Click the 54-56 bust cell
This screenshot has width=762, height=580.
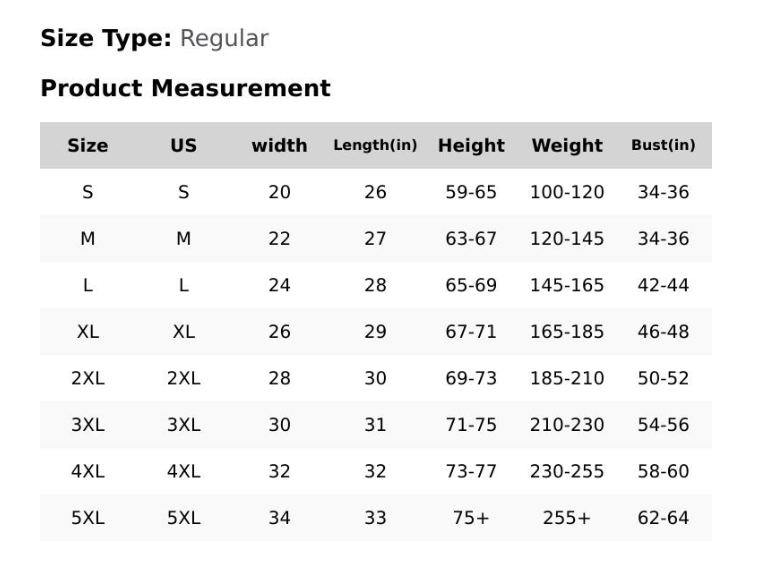point(663,425)
